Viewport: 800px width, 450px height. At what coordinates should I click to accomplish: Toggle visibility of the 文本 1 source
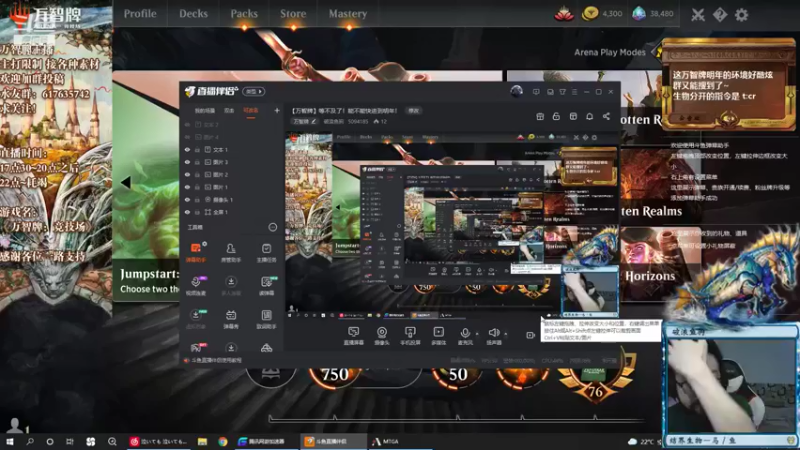187,150
